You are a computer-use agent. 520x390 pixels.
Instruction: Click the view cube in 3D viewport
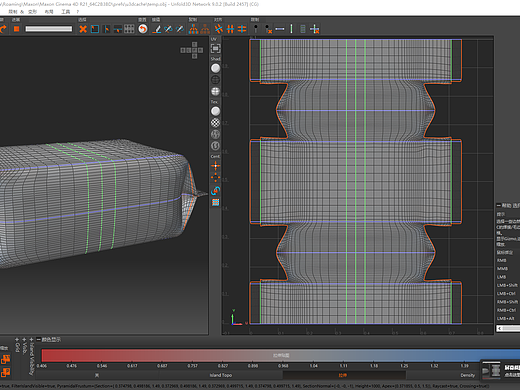(192, 50)
